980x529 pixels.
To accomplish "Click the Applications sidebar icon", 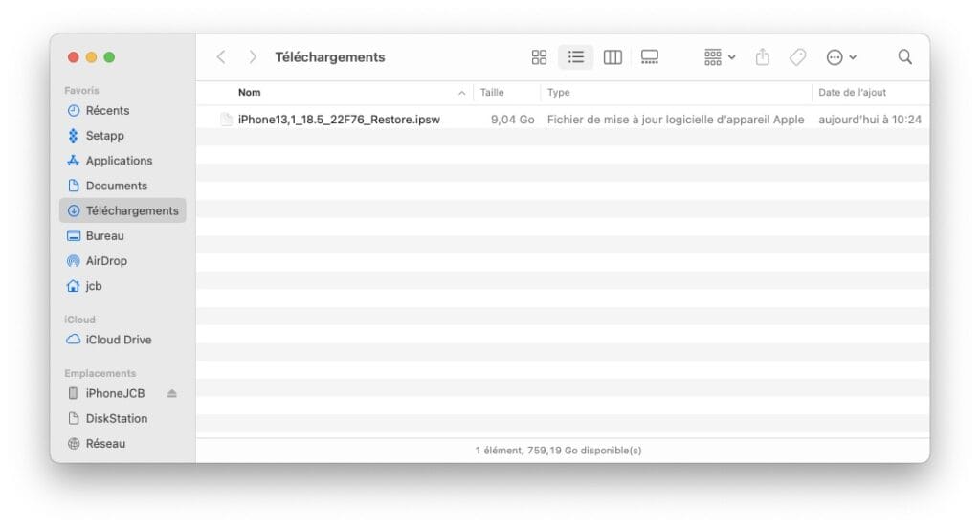I will coord(74,161).
